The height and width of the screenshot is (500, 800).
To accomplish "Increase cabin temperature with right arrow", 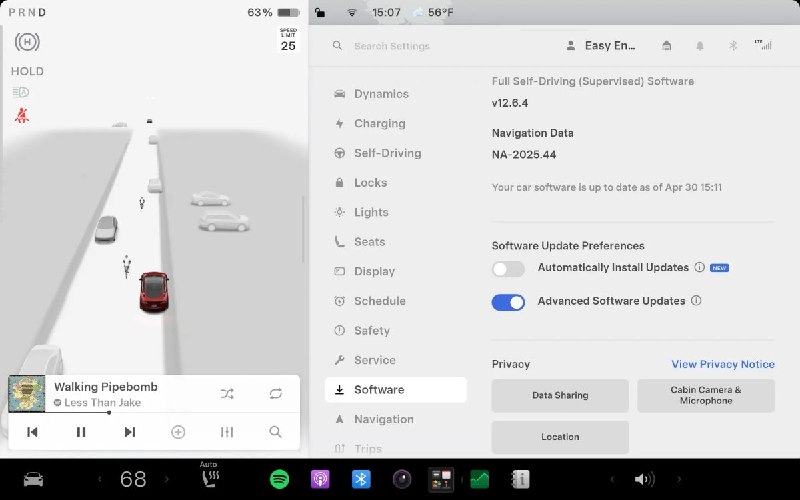I will tap(166, 479).
